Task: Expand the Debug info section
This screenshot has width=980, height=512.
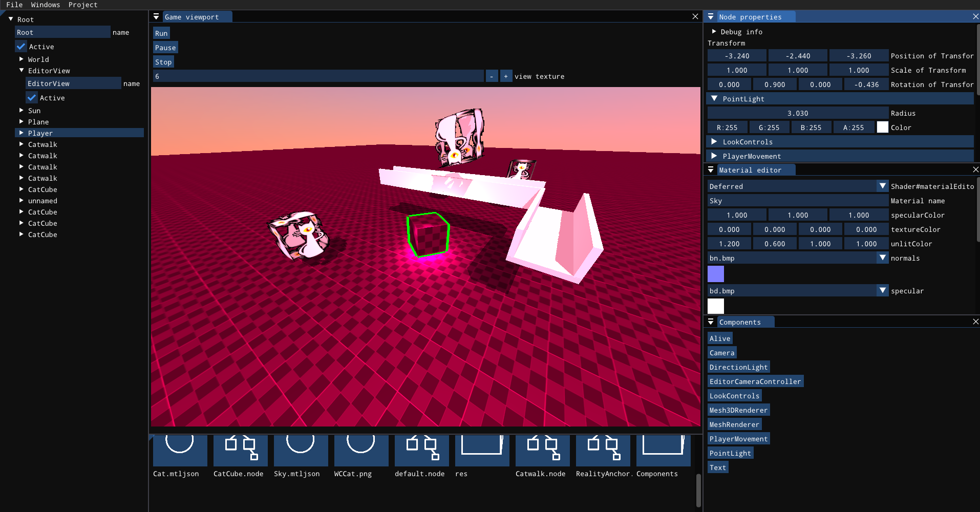Action: pos(714,31)
